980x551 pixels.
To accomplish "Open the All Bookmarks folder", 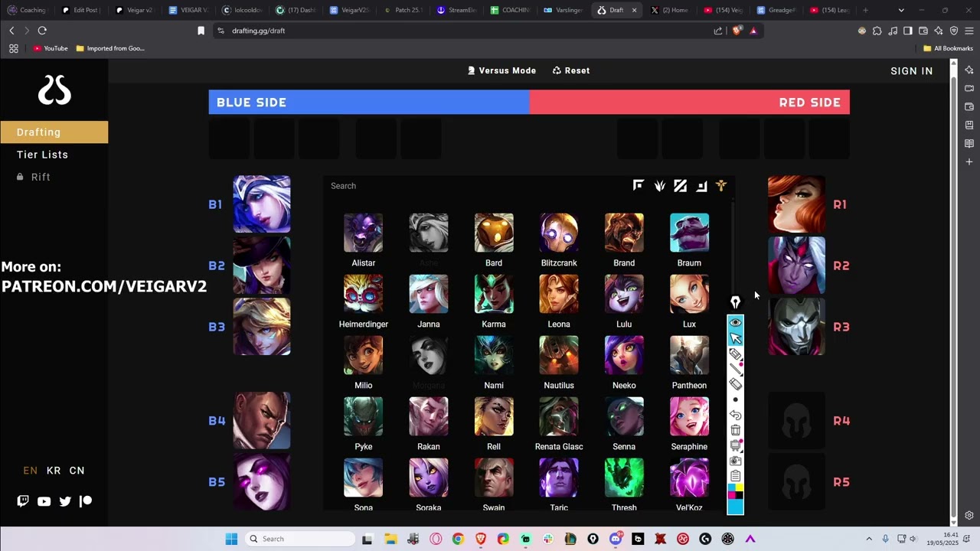I will point(948,48).
